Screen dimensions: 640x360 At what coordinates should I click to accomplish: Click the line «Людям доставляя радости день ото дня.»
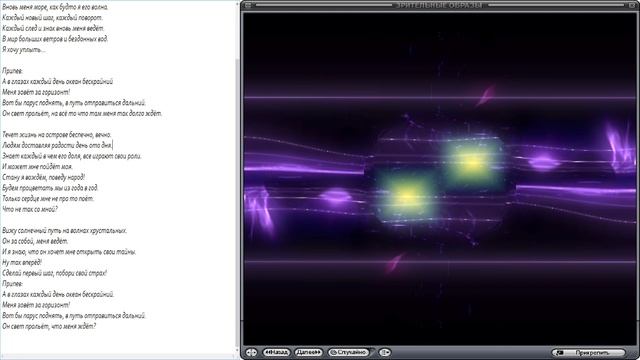[x=57, y=145]
